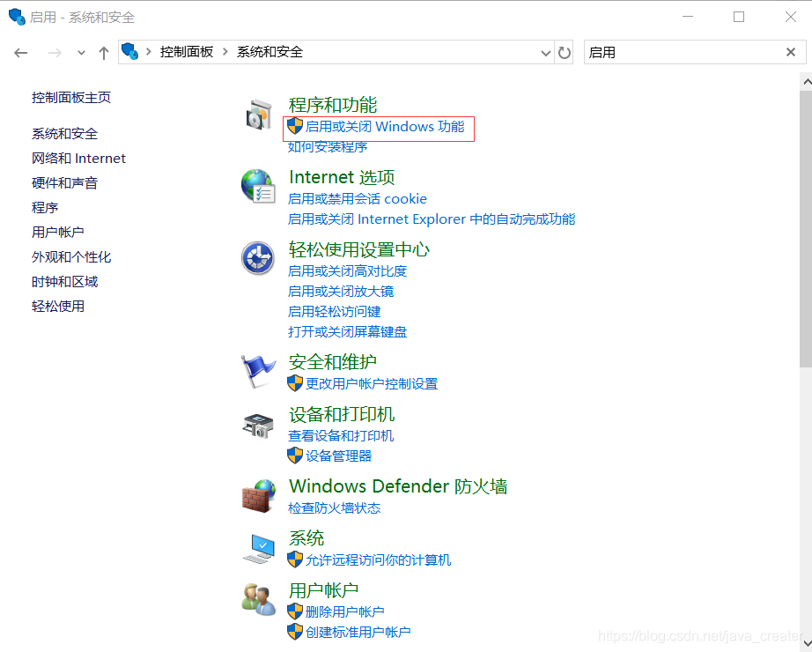Viewport: 812px width, 652px height.
Task: Open the Internet Options globe icon
Action: tap(258, 186)
